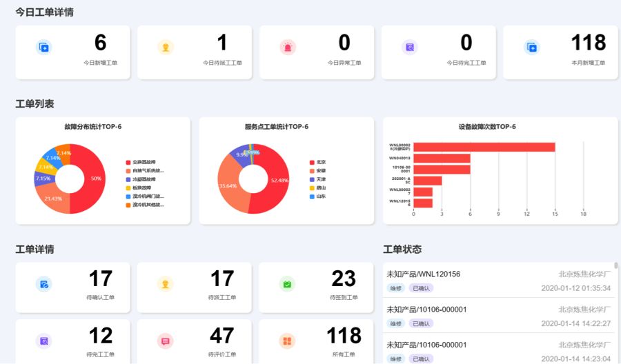This screenshot has height=364, width=621.
Task: Click the 本月新增工单 card icon
Action: click(532, 48)
